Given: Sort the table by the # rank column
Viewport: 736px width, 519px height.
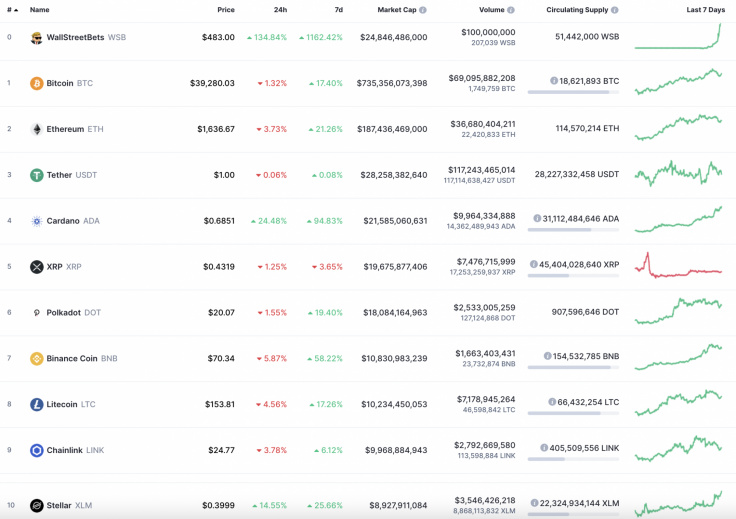Looking at the screenshot, I should [x=13, y=10].
